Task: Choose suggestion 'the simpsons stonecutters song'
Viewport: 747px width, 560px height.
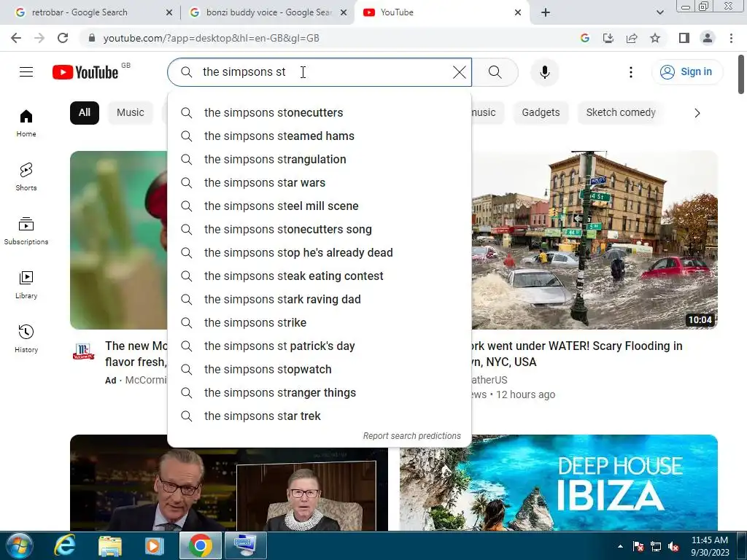Action: (320, 230)
